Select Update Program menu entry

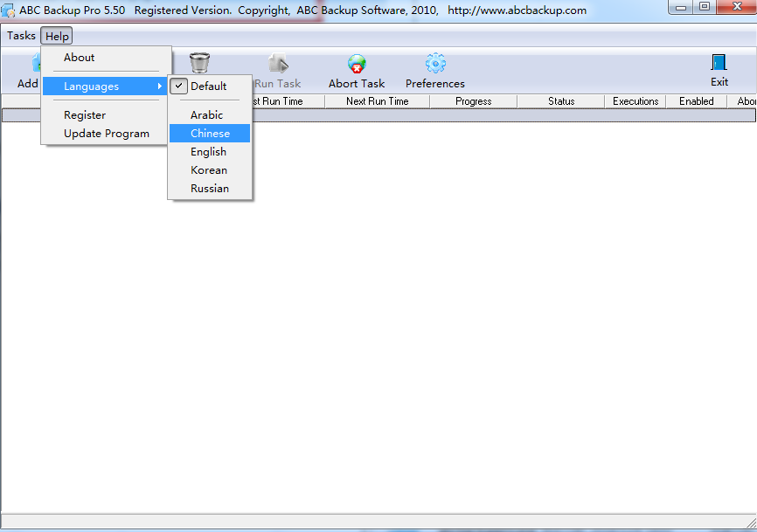pos(105,134)
